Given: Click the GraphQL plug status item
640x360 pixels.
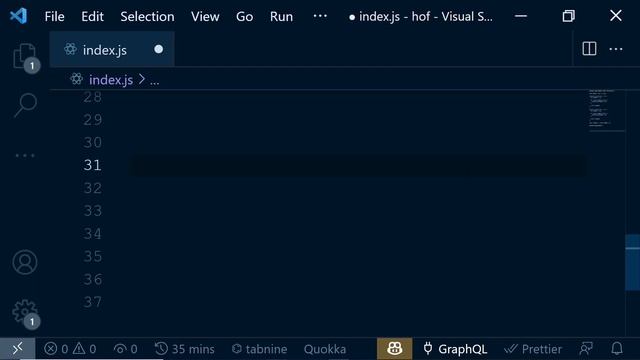Looking at the screenshot, I should coord(455,349).
